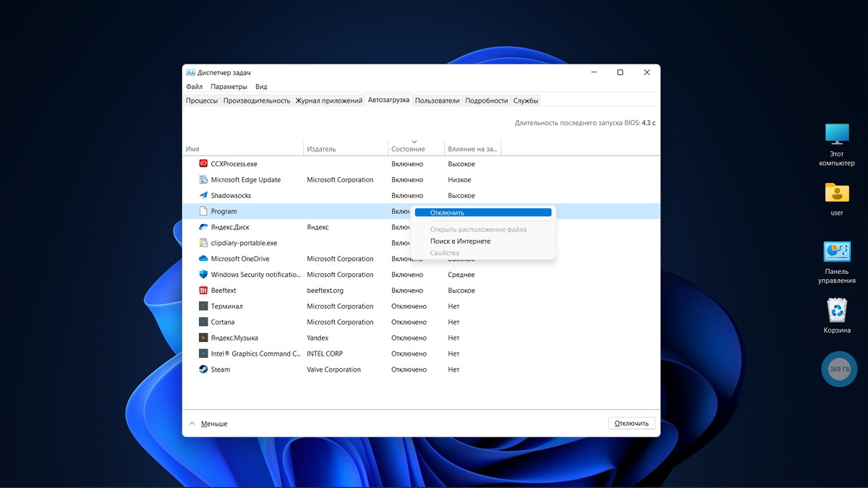Image resolution: width=868 pixels, height=488 pixels.
Task: Click the Яндекс.Музыка row icon
Action: click(x=203, y=338)
